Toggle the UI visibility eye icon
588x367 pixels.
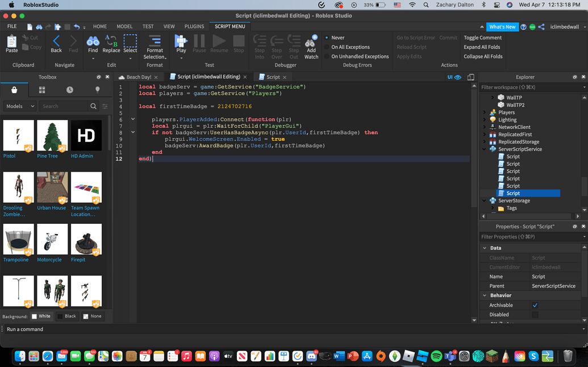(457, 77)
